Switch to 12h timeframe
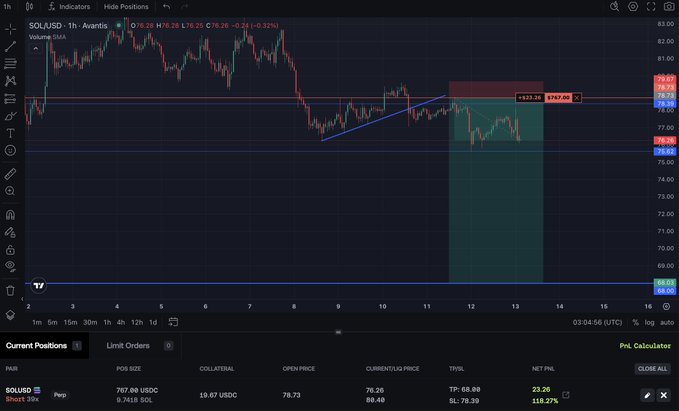Viewport: 679px width, 411px height. coord(137,322)
